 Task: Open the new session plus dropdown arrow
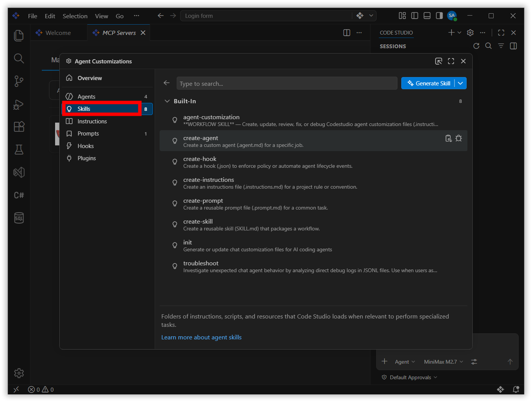(x=459, y=33)
